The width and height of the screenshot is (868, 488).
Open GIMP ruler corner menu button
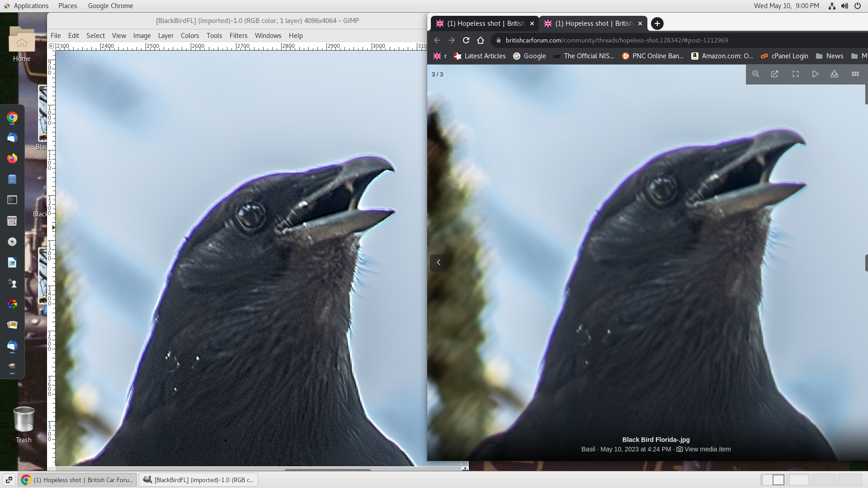click(52, 46)
